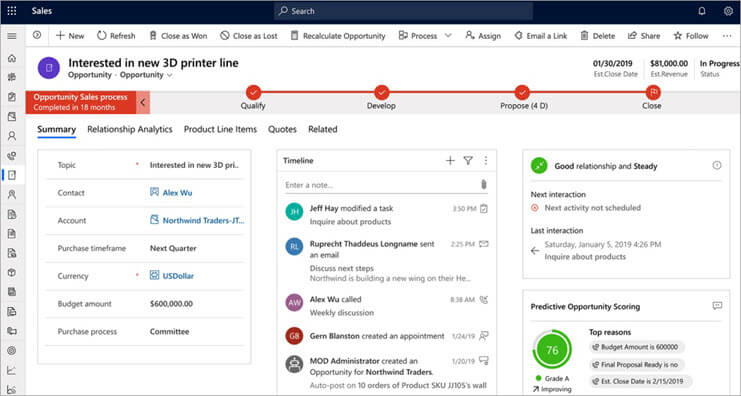Click the contacts person icon in sidebar
Screen dimensions: 741x396
[x=12, y=136]
